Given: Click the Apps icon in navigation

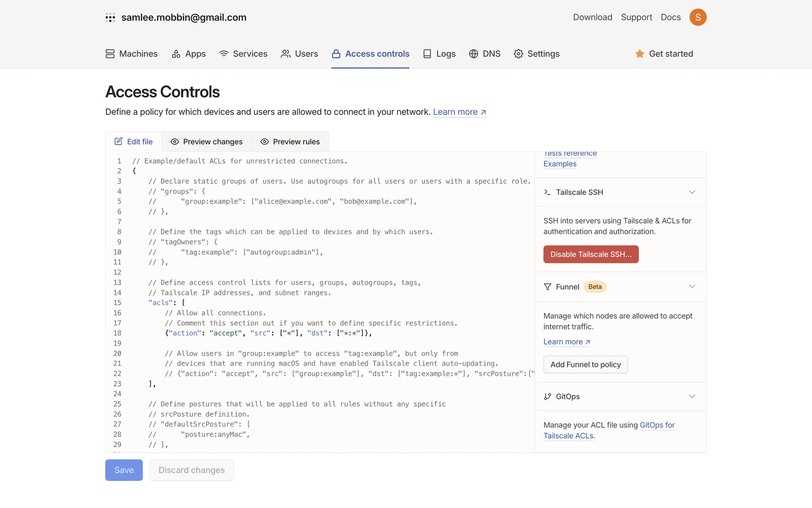Looking at the screenshot, I should tap(176, 54).
